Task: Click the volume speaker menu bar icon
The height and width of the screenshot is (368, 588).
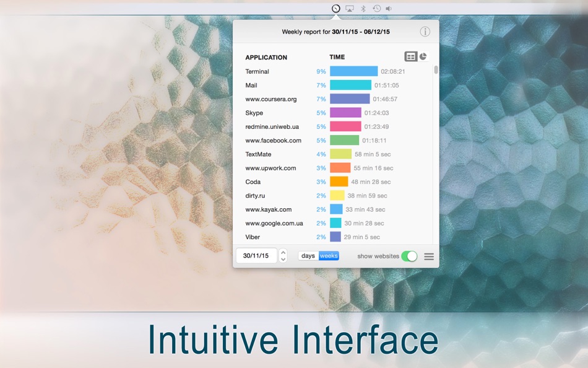Action: point(389,8)
